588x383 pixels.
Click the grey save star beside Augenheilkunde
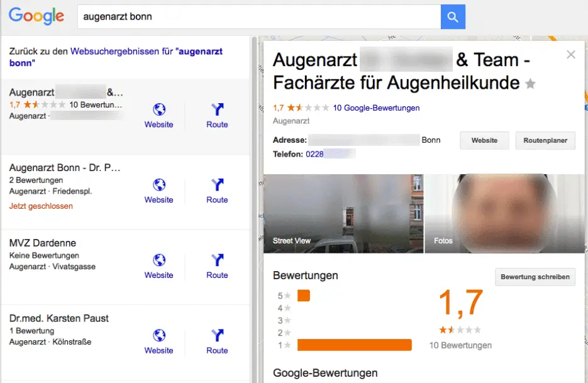(530, 83)
